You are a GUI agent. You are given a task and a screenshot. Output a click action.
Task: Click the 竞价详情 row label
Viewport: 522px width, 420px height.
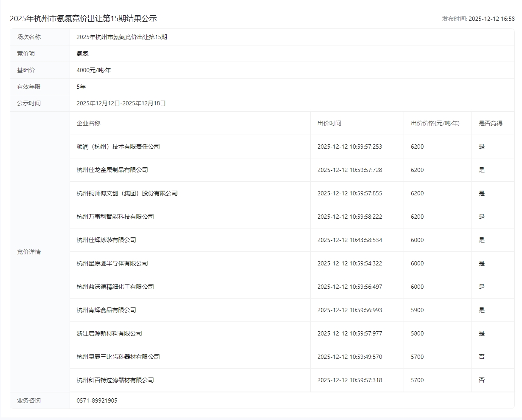click(29, 252)
